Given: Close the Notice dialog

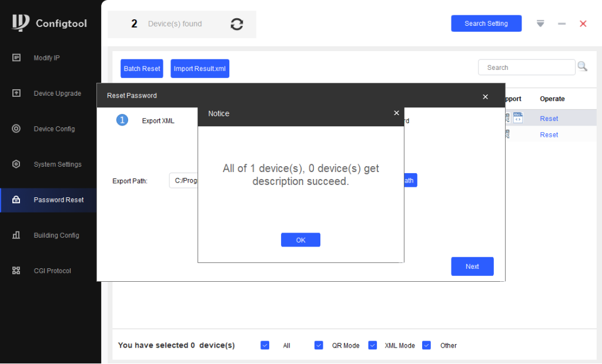Looking at the screenshot, I should pos(396,113).
